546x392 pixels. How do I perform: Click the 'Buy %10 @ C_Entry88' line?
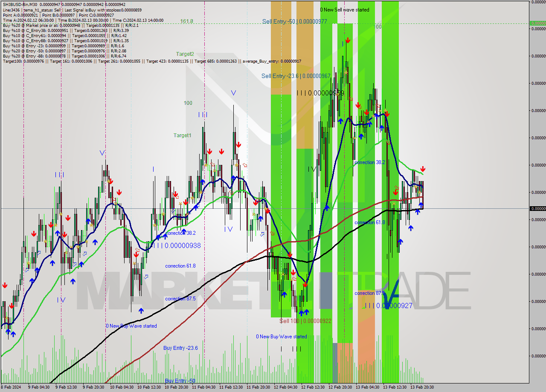click(65, 41)
